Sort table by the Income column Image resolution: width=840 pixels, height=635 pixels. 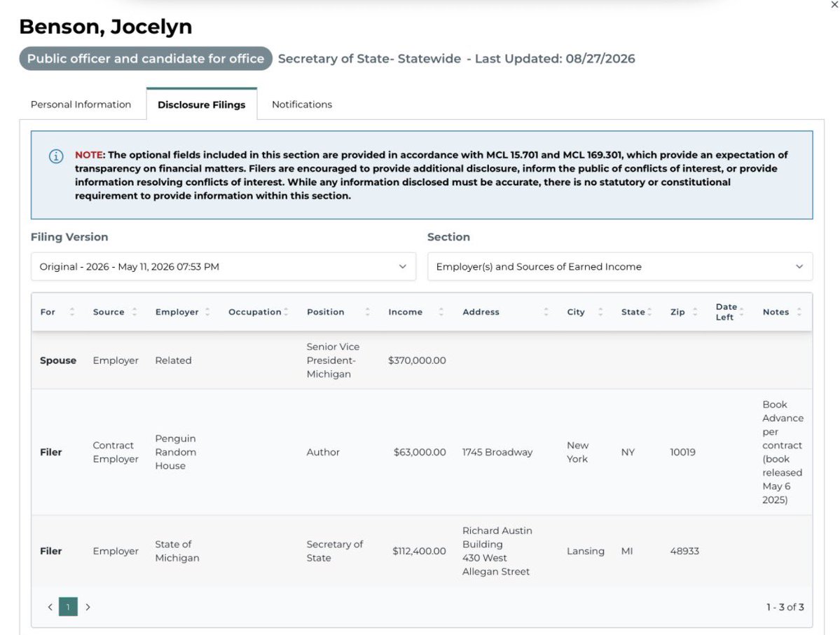[441, 312]
